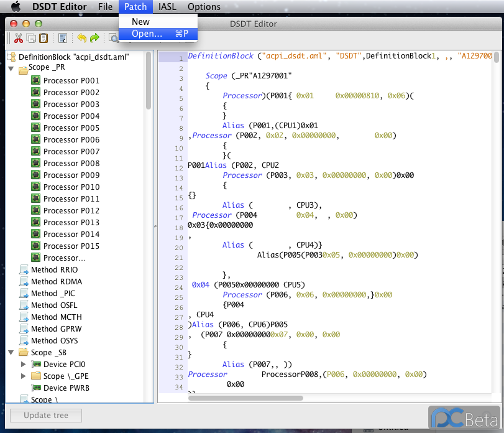Click the Undo arrow toolbar icon
The height and width of the screenshot is (433, 504).
pos(81,38)
